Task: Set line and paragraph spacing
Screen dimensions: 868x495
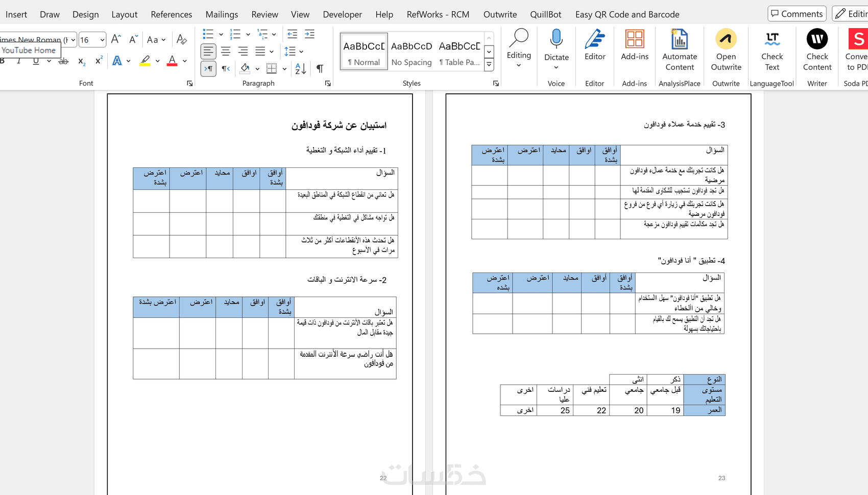Action: [x=290, y=52]
